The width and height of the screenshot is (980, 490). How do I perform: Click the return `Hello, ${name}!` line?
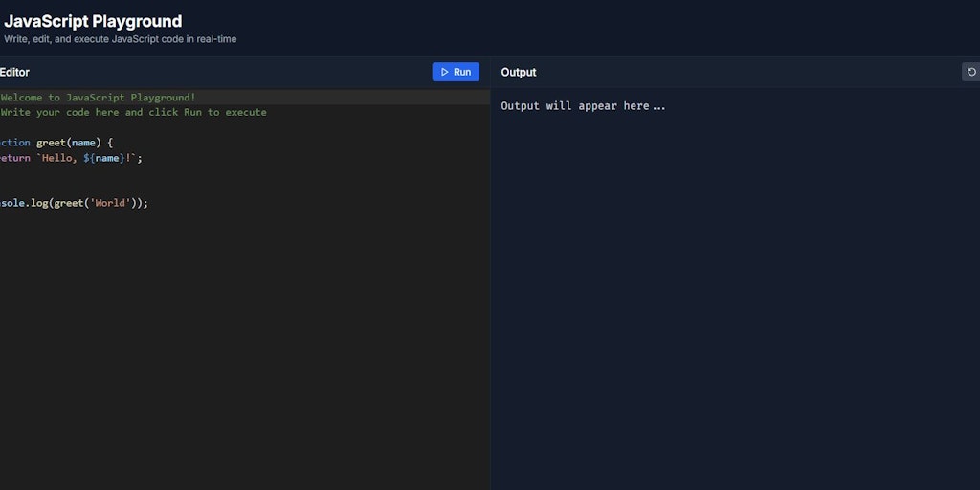[71, 158]
